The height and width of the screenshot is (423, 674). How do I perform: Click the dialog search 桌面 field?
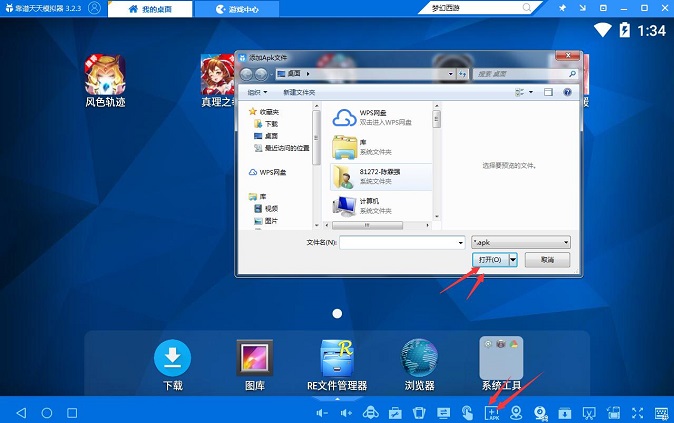point(525,74)
